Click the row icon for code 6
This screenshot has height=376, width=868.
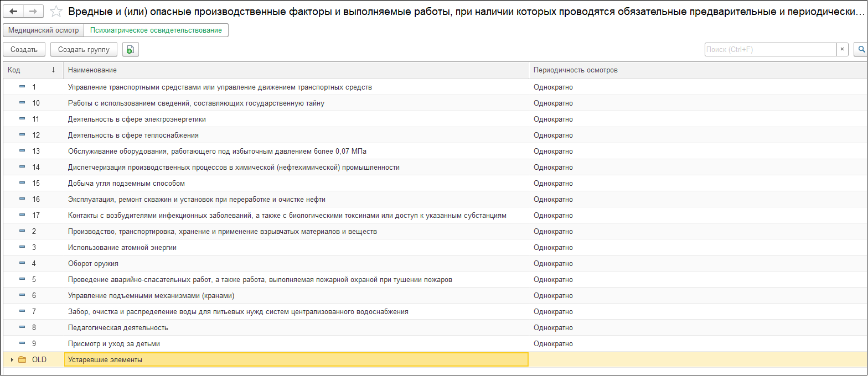22,295
